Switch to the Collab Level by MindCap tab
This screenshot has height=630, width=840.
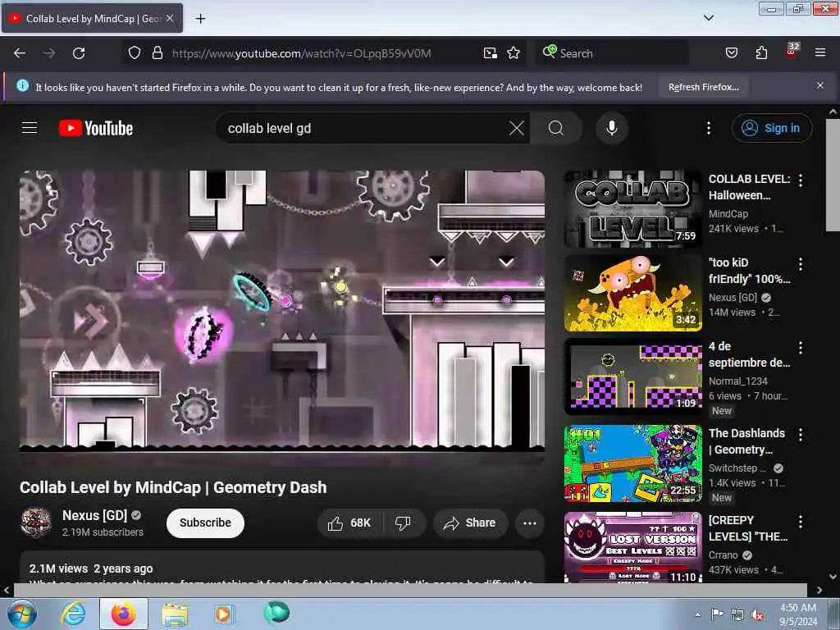92,18
